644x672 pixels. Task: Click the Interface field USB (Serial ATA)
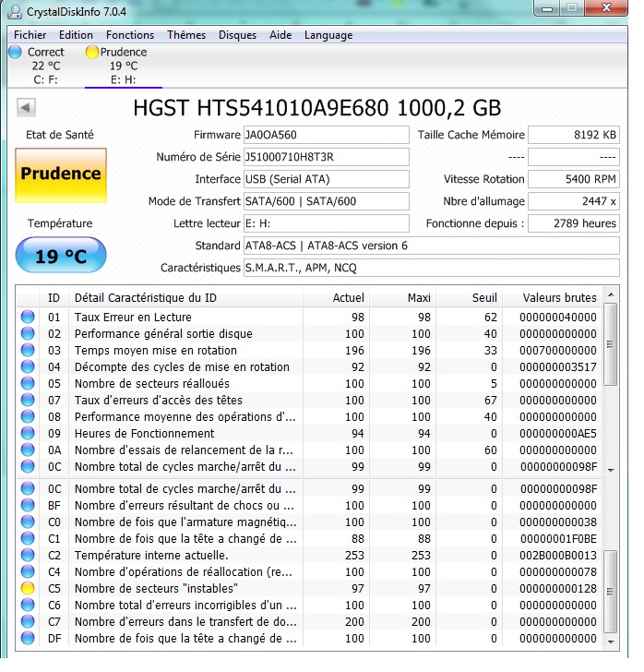(326, 179)
